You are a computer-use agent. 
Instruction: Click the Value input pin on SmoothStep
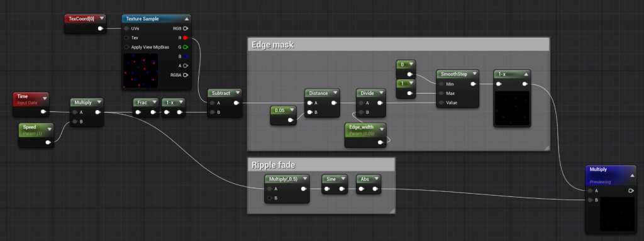(x=441, y=103)
